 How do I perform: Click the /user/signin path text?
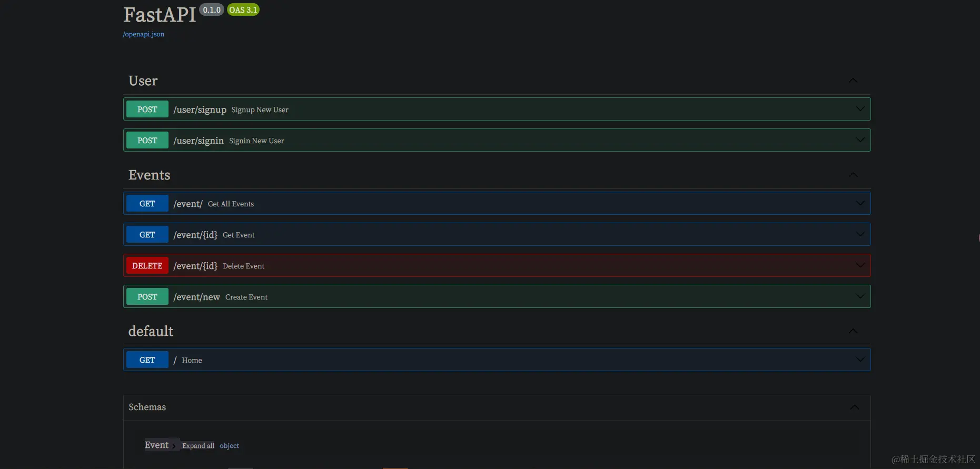coord(199,141)
